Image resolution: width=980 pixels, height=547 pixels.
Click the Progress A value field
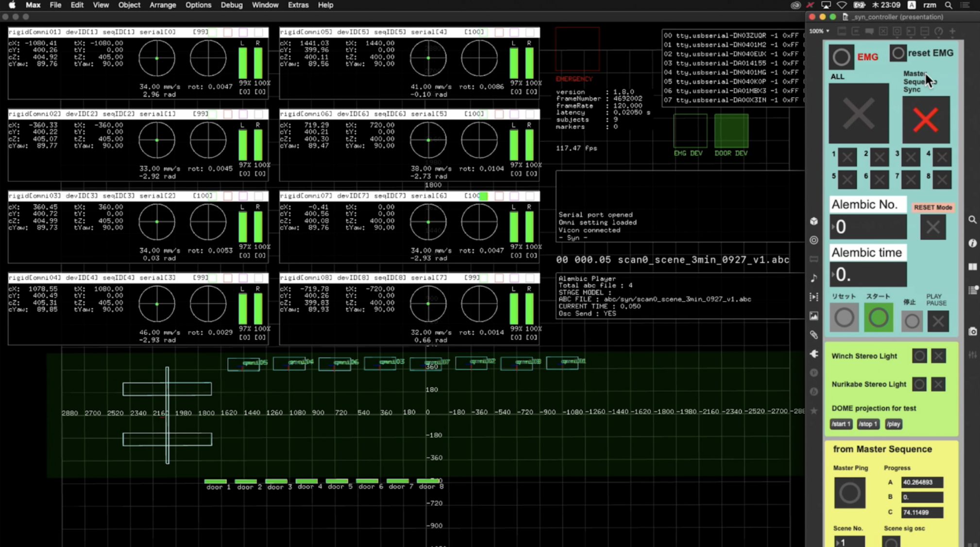(922, 482)
